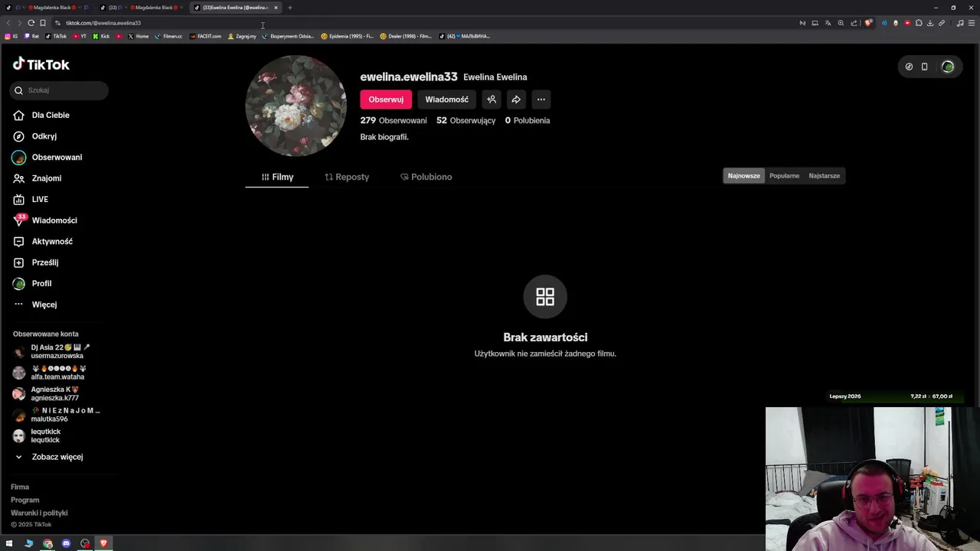Open the Dla Ciebie feed
Screen dimensions: 980x551
click(41, 115)
